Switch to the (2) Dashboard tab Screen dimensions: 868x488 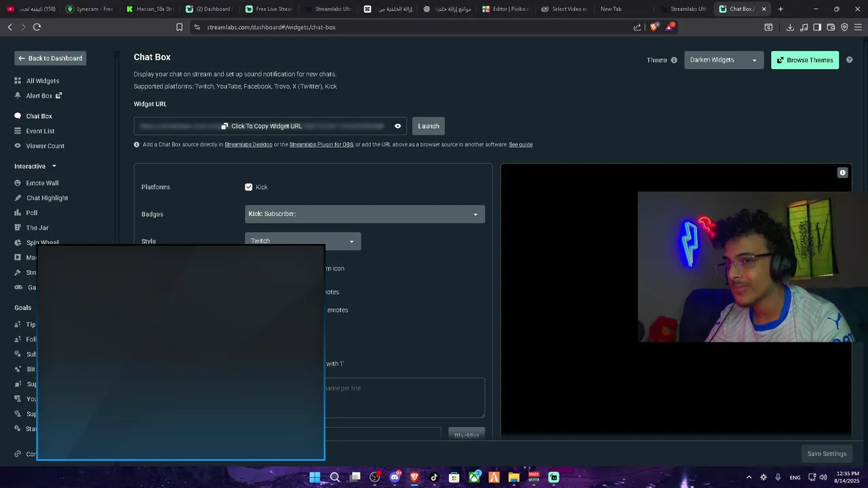tap(210, 9)
